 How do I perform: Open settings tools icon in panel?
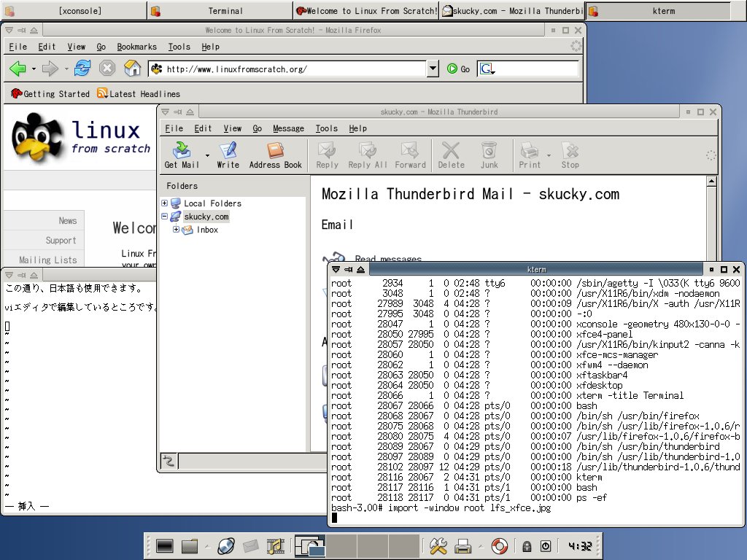438,545
